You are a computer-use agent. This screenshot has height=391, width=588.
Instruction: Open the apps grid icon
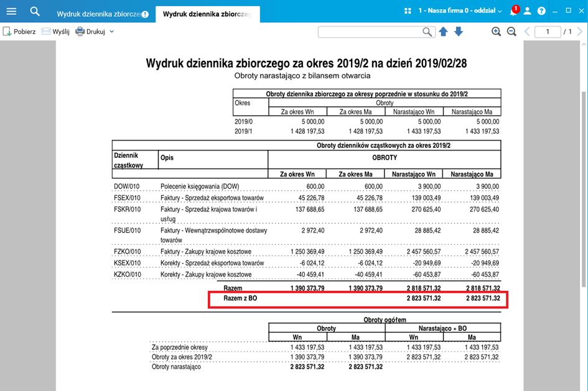coord(408,11)
